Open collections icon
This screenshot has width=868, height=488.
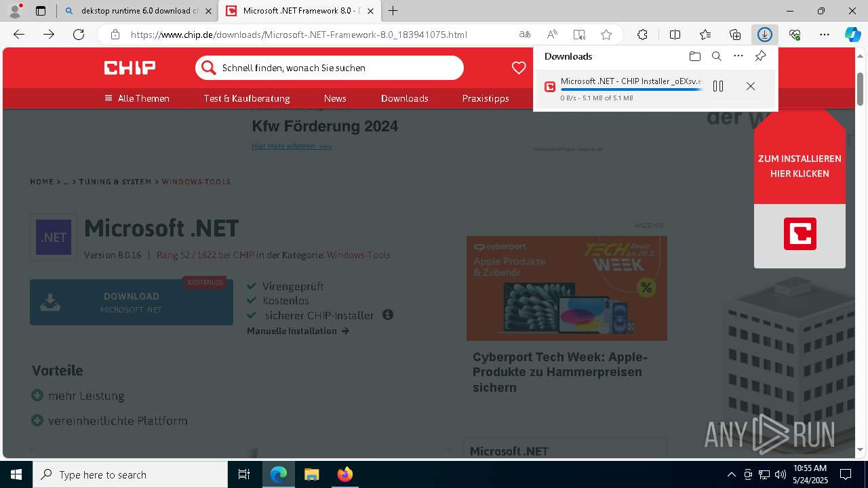pos(735,35)
